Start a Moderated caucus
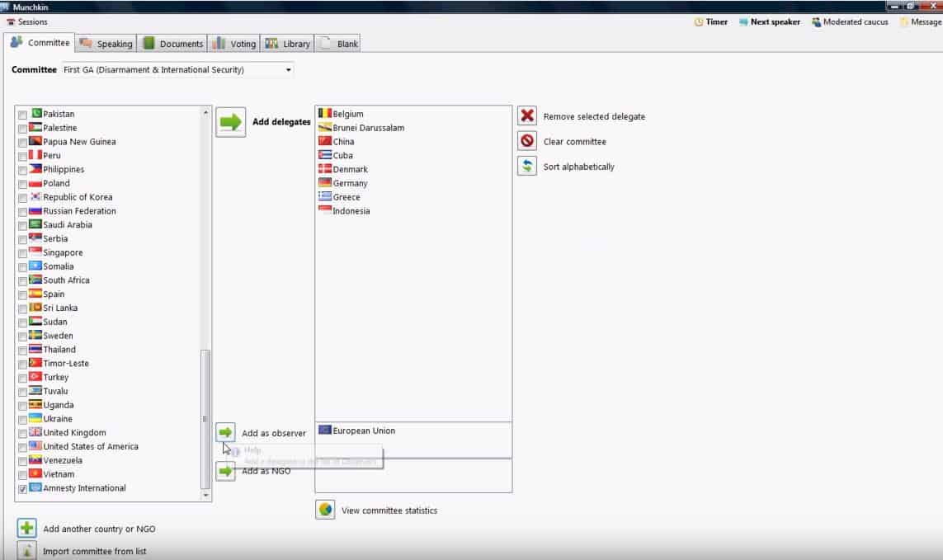Image resolution: width=943 pixels, height=560 pixels. pos(850,22)
